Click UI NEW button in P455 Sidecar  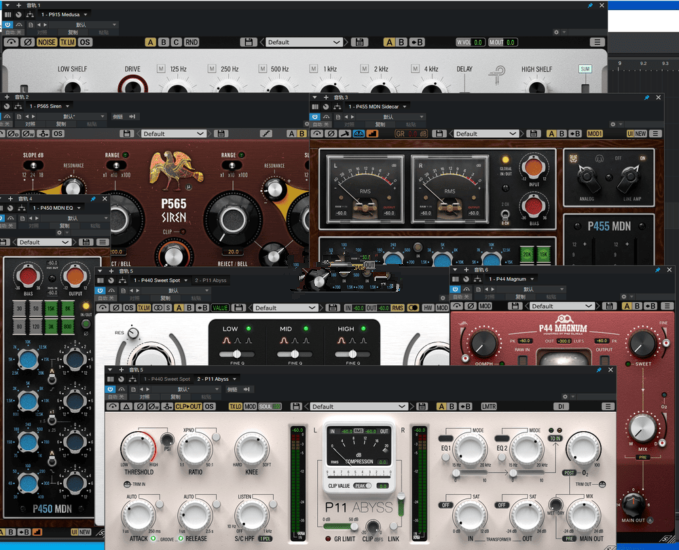(x=637, y=134)
